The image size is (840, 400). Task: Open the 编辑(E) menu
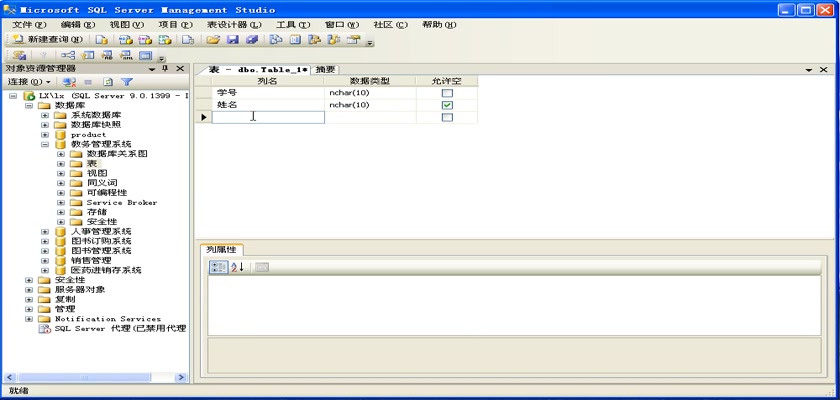point(78,25)
